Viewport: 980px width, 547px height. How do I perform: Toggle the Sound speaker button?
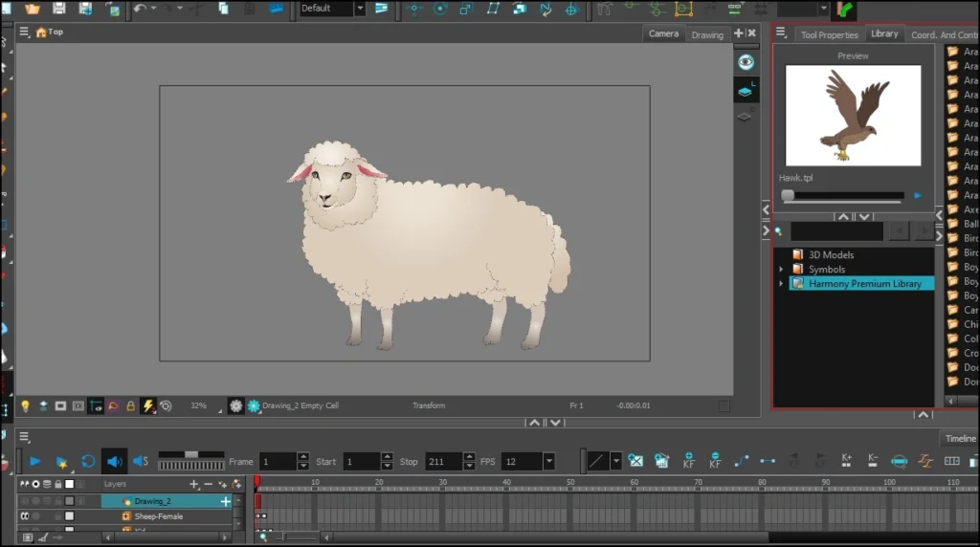click(x=115, y=462)
